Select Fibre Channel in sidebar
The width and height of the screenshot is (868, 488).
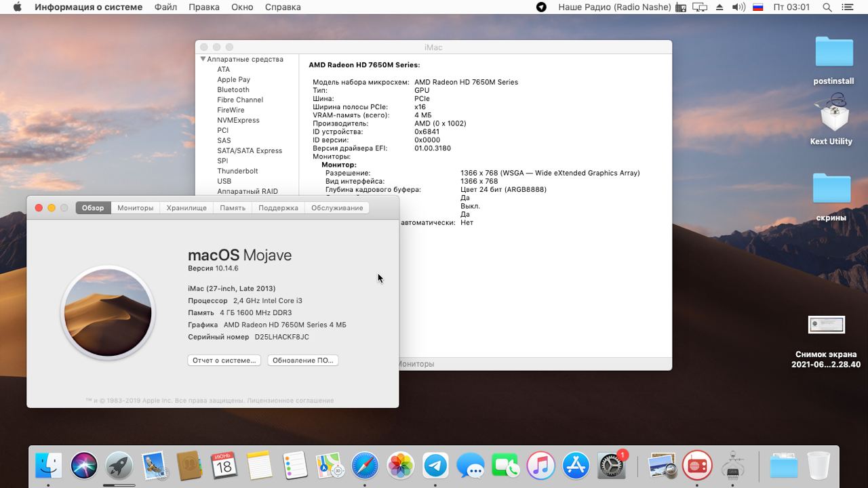tap(240, 100)
